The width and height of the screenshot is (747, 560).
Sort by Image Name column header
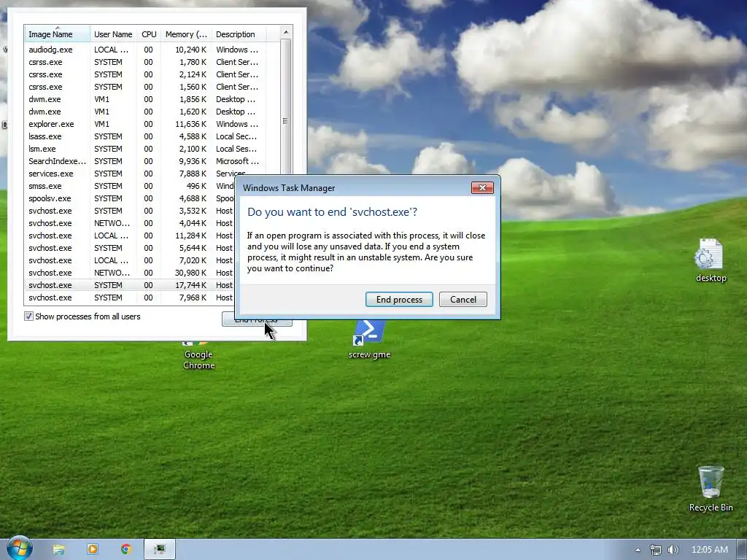pyautogui.click(x=57, y=34)
